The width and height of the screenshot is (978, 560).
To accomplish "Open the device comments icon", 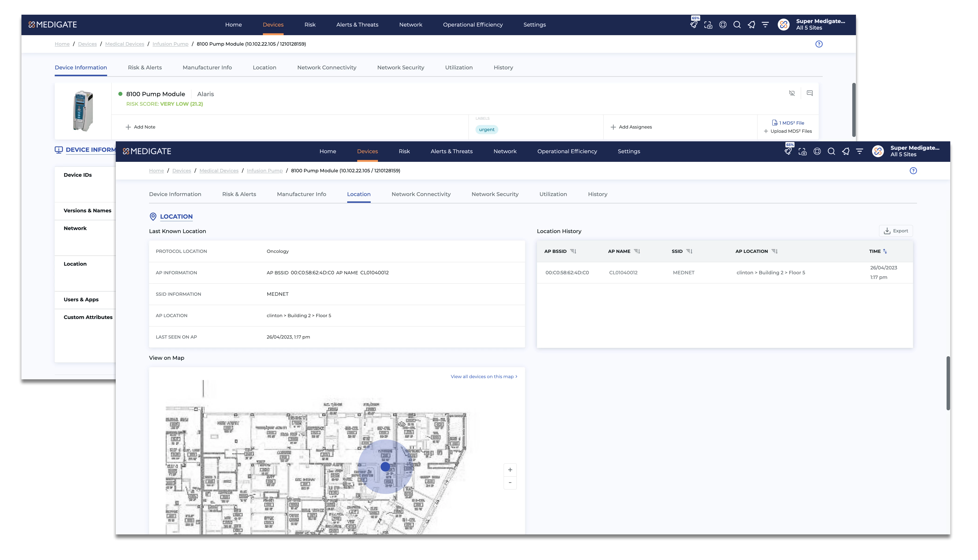I will 810,93.
